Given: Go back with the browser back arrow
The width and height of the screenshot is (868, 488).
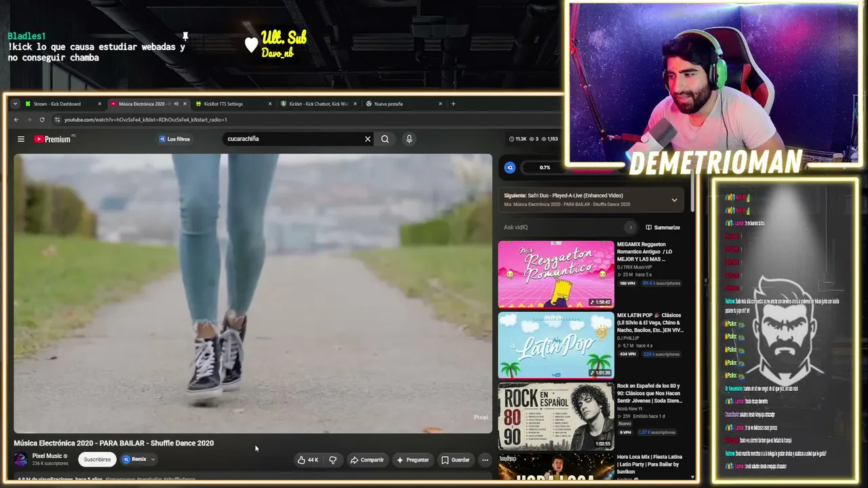Looking at the screenshot, I should coord(16,120).
